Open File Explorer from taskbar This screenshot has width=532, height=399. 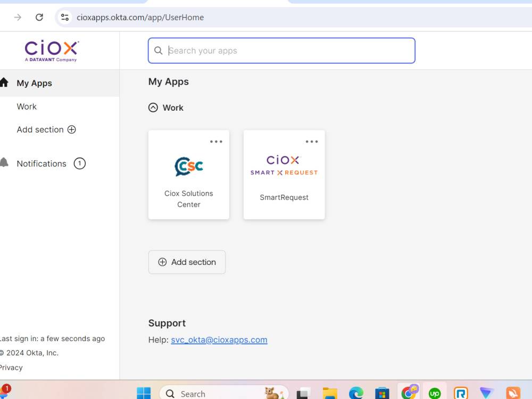[330, 393]
